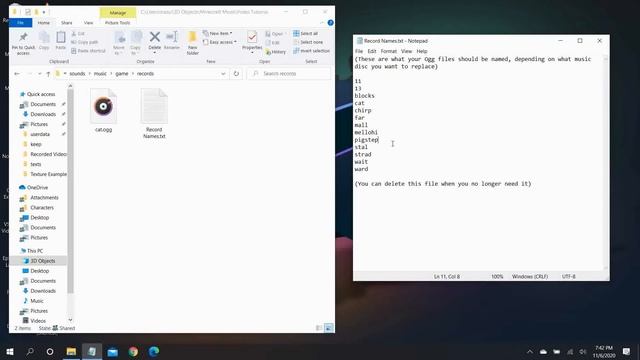Click the word 'pigstep' in Notepad

click(367, 140)
